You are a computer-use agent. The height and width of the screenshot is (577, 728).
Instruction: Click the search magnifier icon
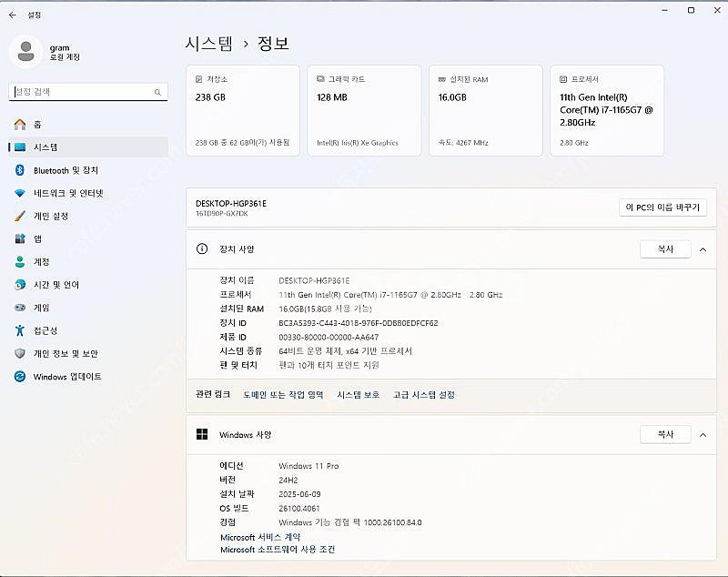point(157,92)
